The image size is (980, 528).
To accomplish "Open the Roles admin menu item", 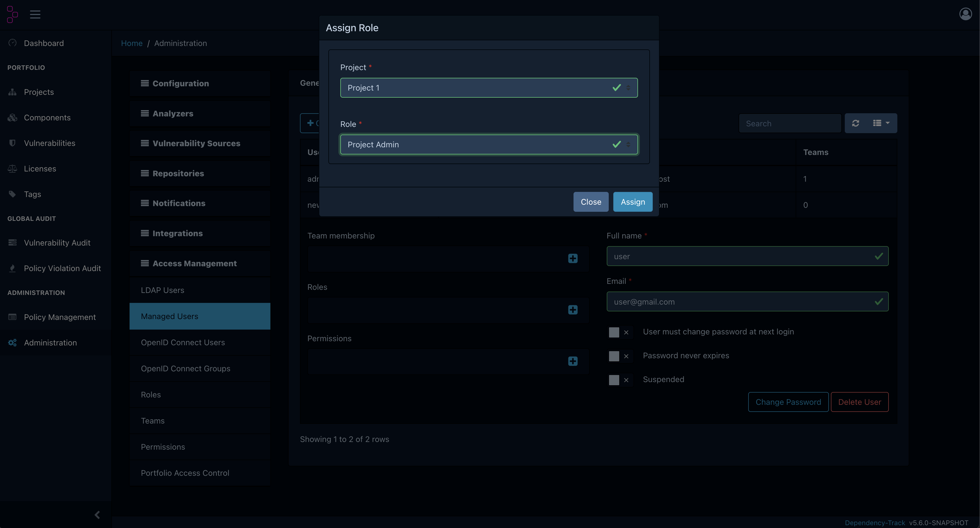I will pyautogui.click(x=200, y=395).
